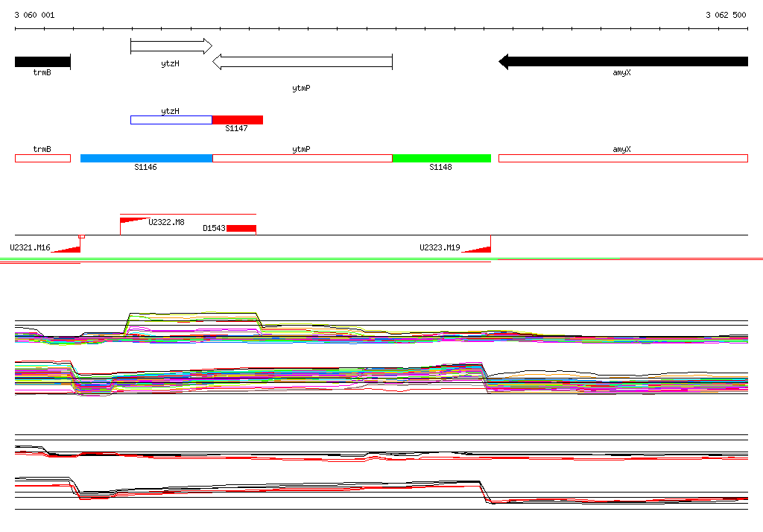Select the white ytmP gene arrow
Screen dimensions: 763x532
point(303,62)
